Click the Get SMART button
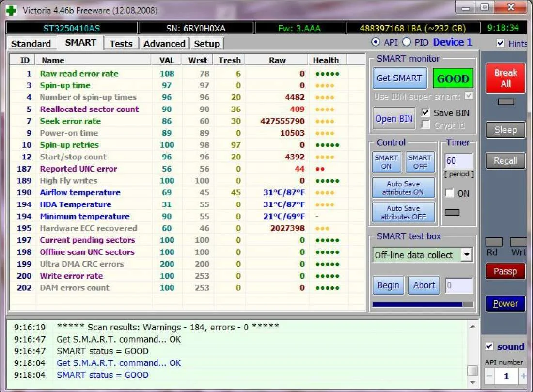Screen dimensions: 533x392 (399, 78)
